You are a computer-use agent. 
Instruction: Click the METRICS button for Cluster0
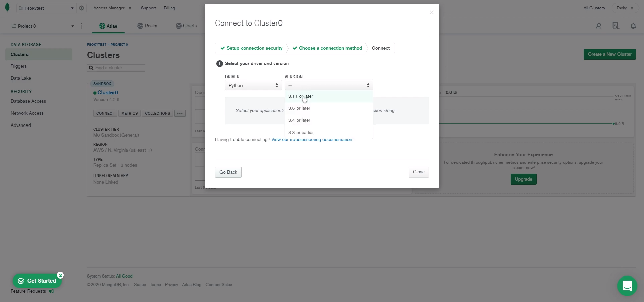(129, 113)
